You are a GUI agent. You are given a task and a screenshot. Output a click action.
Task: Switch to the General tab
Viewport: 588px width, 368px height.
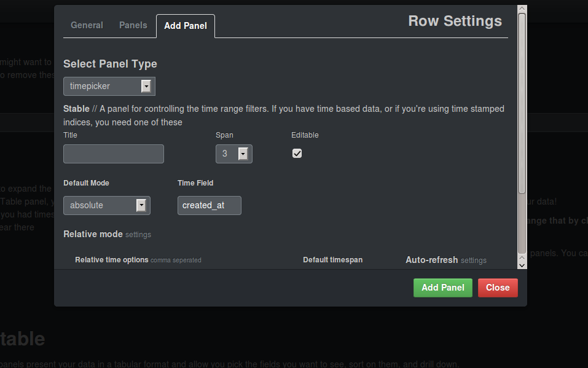[87, 25]
